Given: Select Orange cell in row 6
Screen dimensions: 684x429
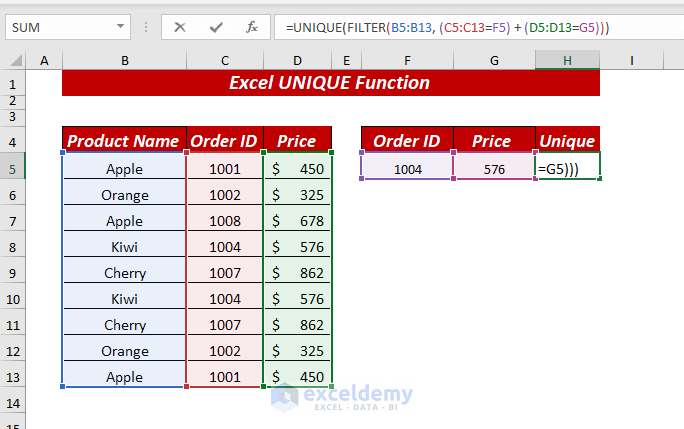Looking at the screenshot, I should point(124,192).
